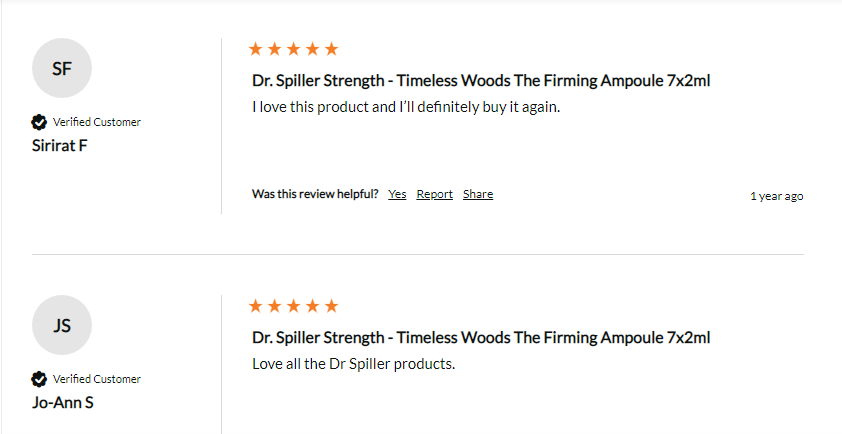Open product title in Sirirat F's review
Screen dimensions: 842x434
(481, 81)
